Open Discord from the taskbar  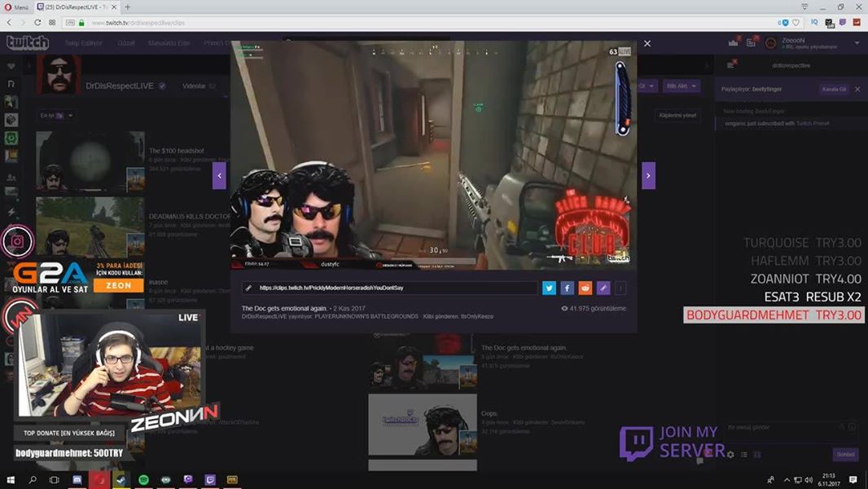point(77,479)
